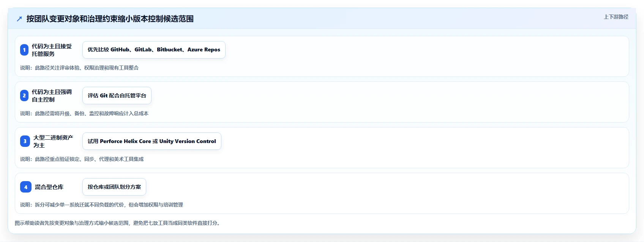Select the 代码为主且强调自主控制 condition label
Screen dimensions: 644x242
[x=52, y=96]
